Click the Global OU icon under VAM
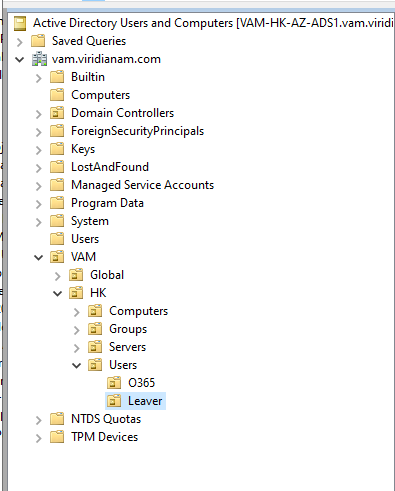The height and width of the screenshot is (491, 395). click(76, 275)
